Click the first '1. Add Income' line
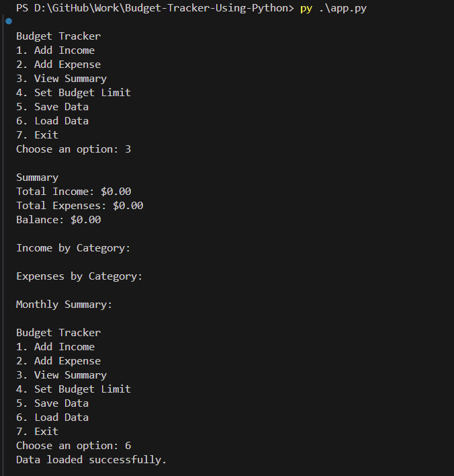Image resolution: width=454 pixels, height=476 pixels. tap(55, 50)
